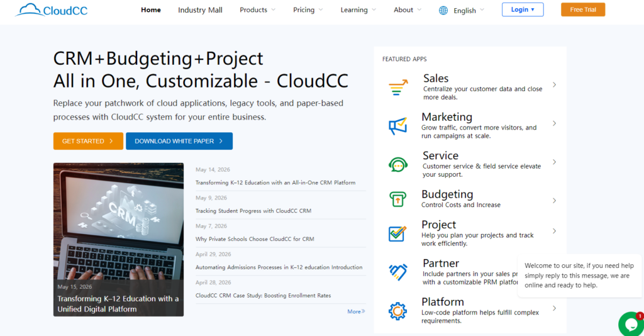The image size is (644, 336).
Task: Click the Platform gear icon
Action: click(397, 311)
